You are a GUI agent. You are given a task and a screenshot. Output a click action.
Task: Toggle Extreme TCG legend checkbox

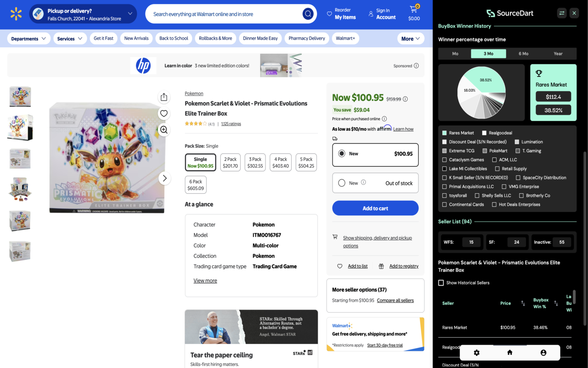[x=444, y=151]
